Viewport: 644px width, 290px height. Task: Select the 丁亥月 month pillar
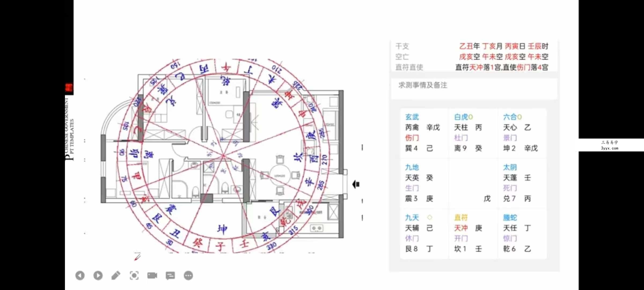coord(492,46)
